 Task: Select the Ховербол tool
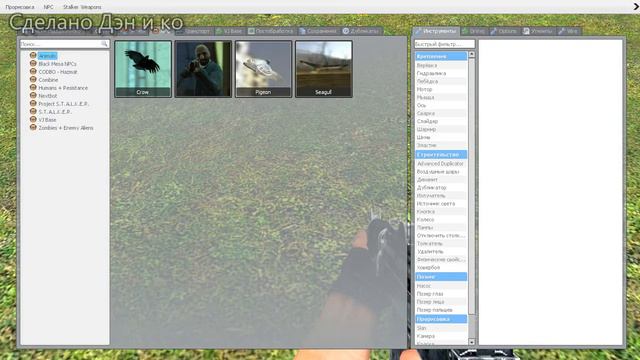click(441, 268)
